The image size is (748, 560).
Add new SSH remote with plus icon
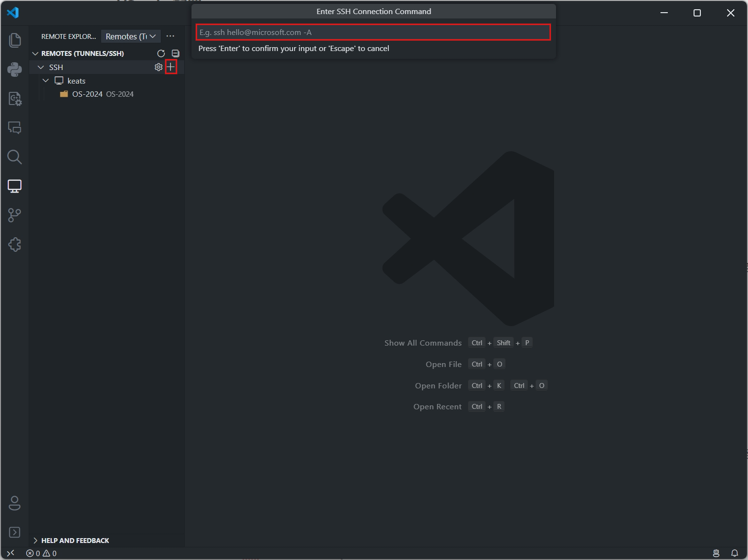click(x=171, y=67)
